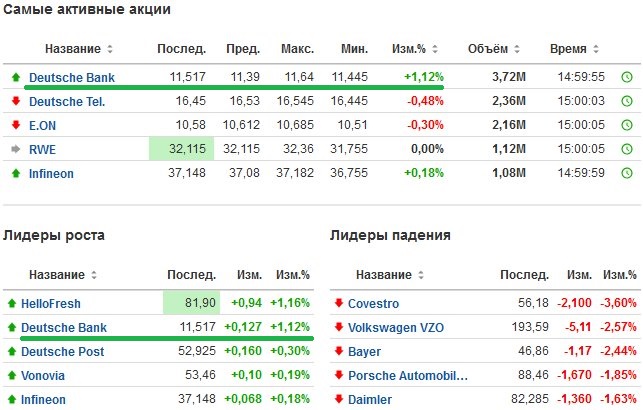Click red down arrow beside Deutsche Tel.
The image size is (643, 410).
(16, 100)
